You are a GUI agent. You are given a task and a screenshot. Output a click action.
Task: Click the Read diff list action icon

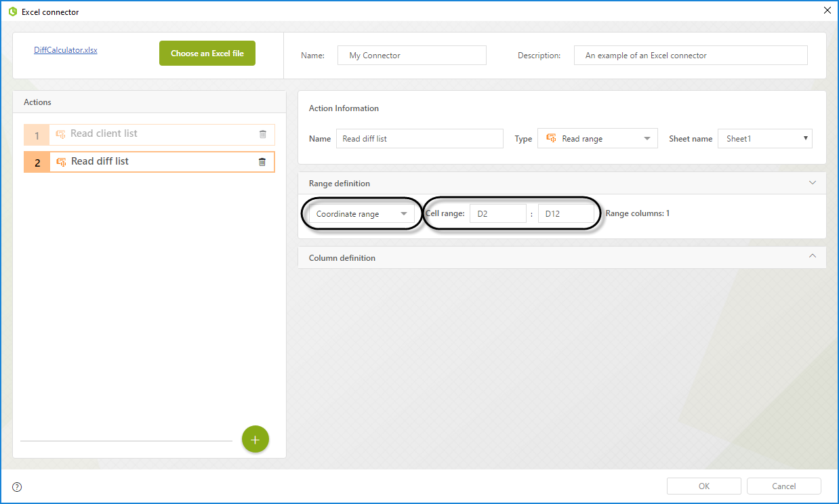(x=61, y=162)
